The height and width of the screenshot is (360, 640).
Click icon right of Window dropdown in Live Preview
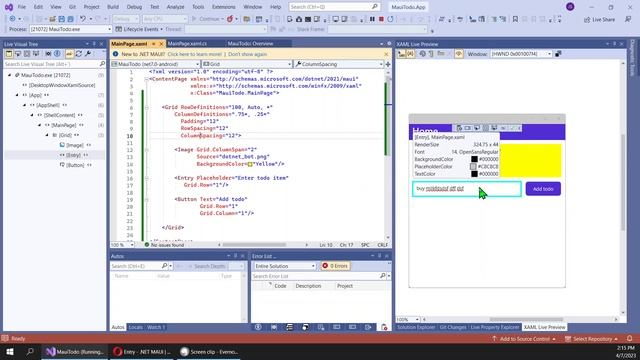(558, 54)
